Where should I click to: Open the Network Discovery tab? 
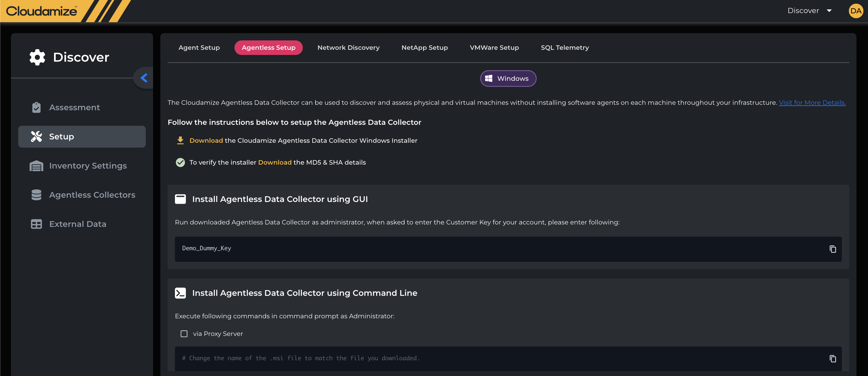[x=348, y=47]
